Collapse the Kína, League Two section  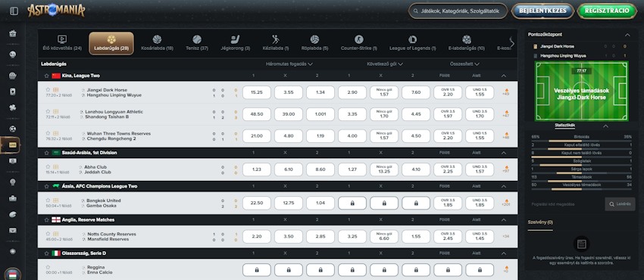tap(504, 76)
